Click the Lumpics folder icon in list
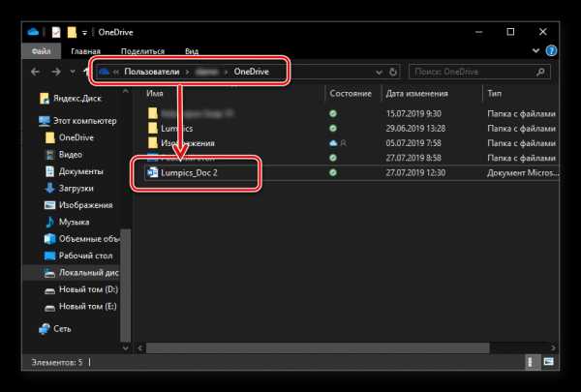 [153, 128]
